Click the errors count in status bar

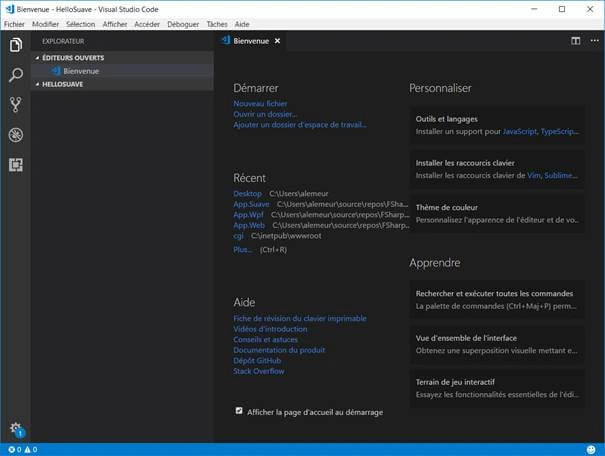pos(15,449)
